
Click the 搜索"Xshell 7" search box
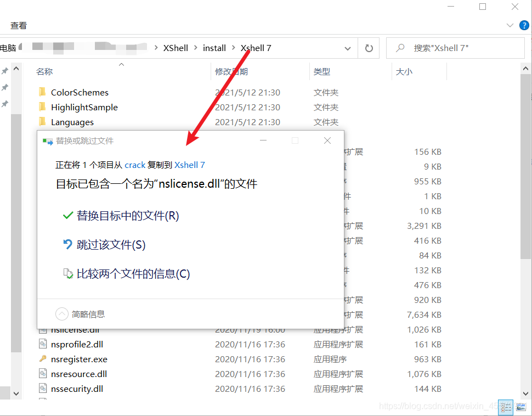point(455,48)
